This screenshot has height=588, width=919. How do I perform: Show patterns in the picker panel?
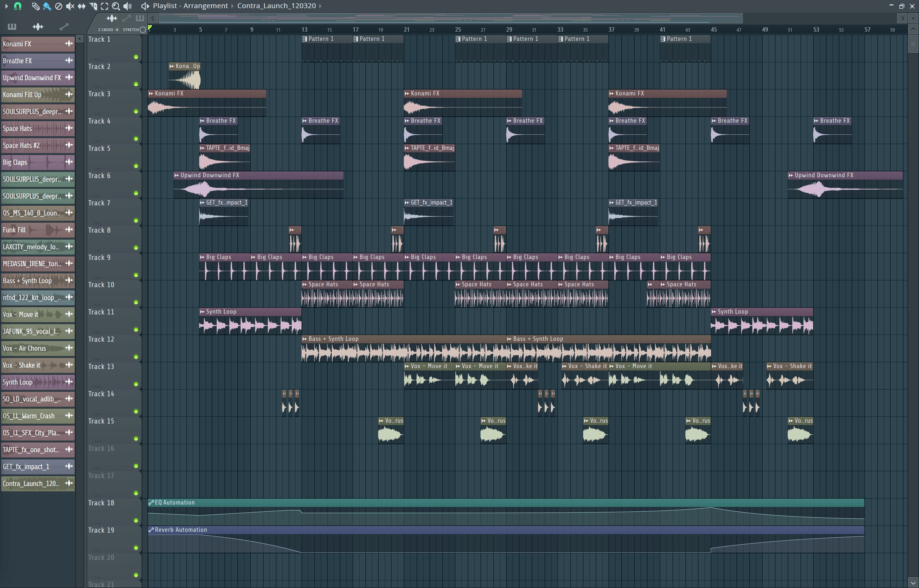tap(12, 26)
